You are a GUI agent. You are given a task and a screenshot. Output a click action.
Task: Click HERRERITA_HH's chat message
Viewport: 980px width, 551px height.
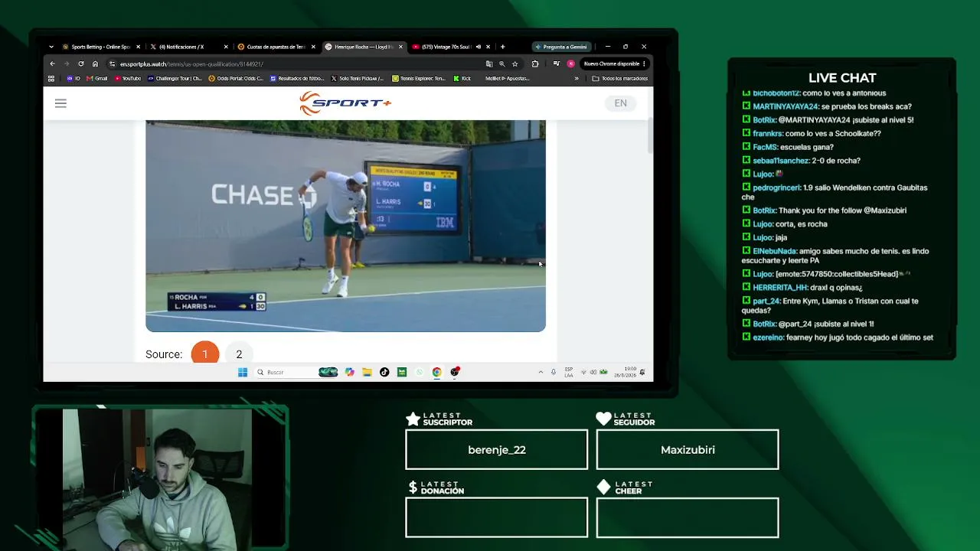coord(802,287)
